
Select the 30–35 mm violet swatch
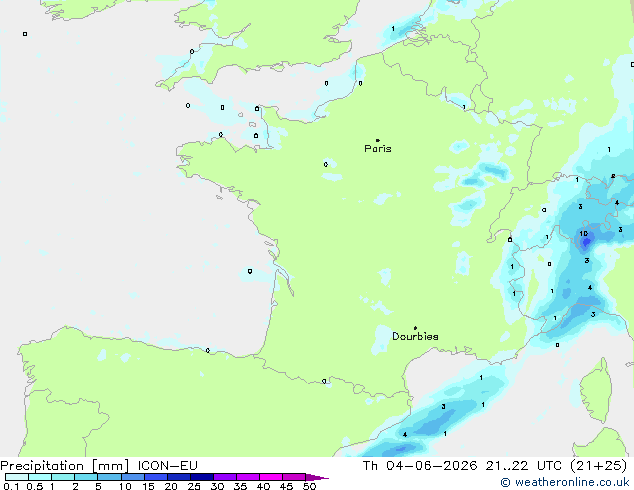pyautogui.click(x=225, y=477)
